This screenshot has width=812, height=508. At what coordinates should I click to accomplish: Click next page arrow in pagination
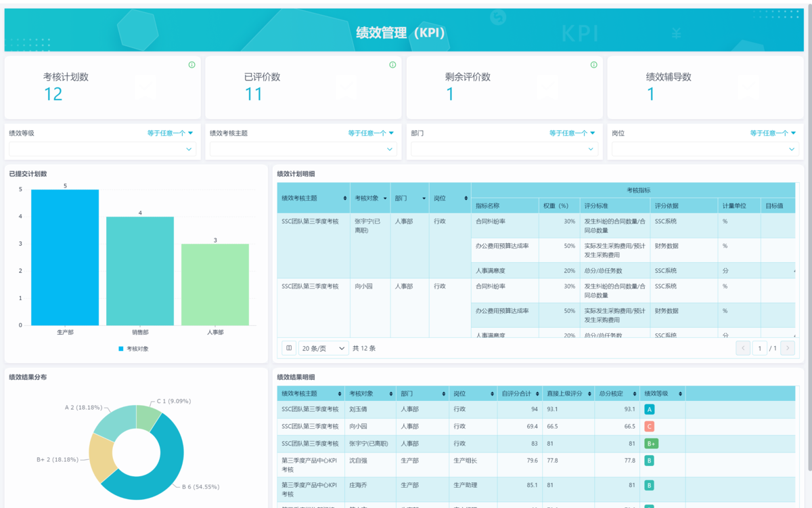787,348
